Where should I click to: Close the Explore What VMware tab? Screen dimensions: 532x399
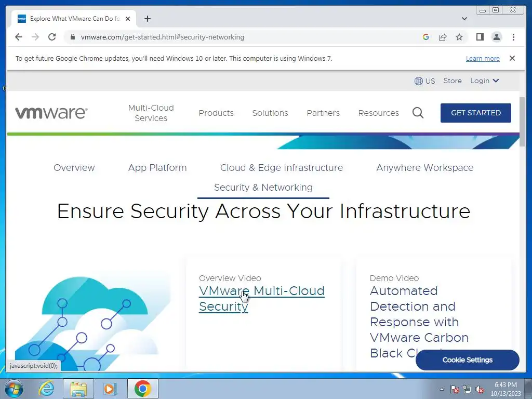tap(128, 19)
